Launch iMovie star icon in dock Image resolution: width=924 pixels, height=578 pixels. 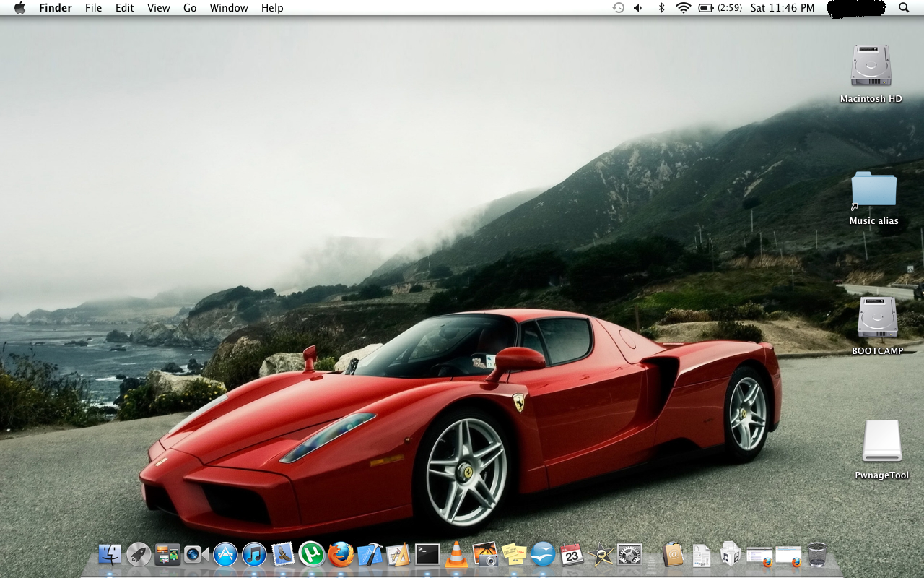(601, 555)
